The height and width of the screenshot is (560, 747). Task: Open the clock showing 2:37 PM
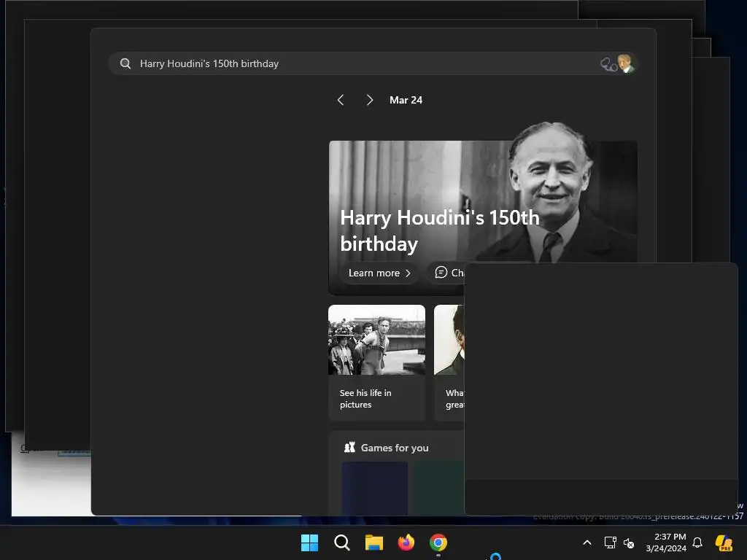click(x=666, y=542)
